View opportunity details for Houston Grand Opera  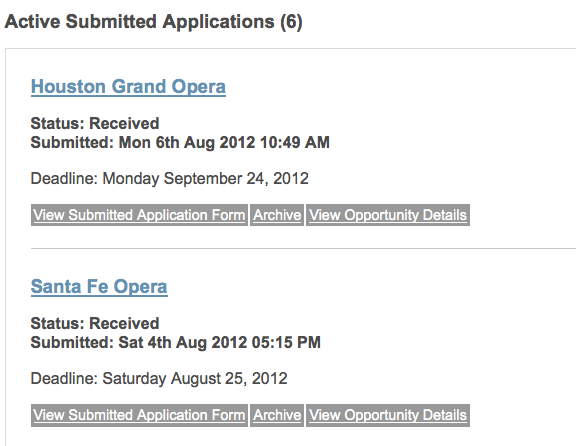pos(388,215)
